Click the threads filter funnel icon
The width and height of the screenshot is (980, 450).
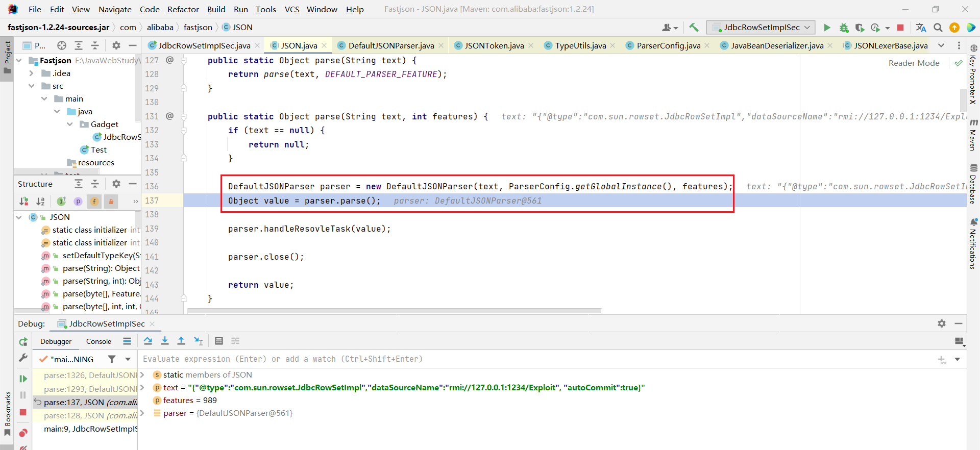pos(112,359)
